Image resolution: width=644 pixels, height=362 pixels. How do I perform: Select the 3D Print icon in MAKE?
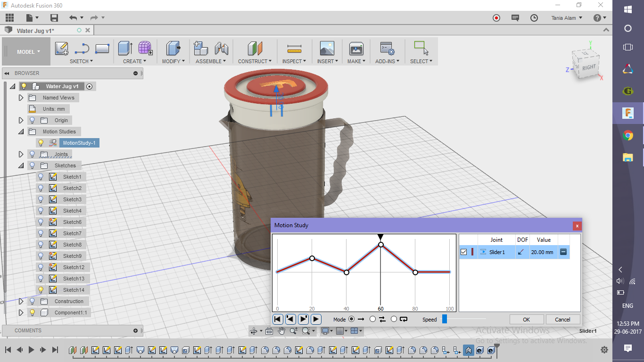pos(356,49)
